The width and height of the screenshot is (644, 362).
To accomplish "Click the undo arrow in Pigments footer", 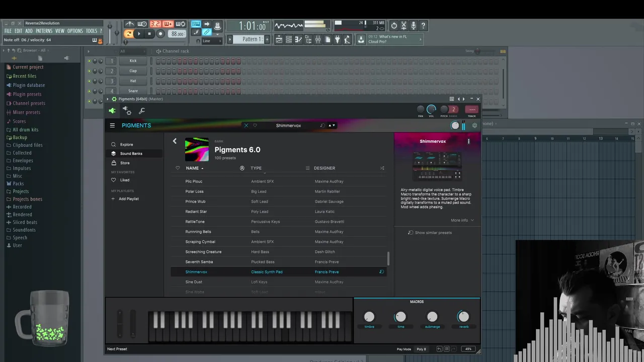I will pyautogui.click(x=439, y=349).
